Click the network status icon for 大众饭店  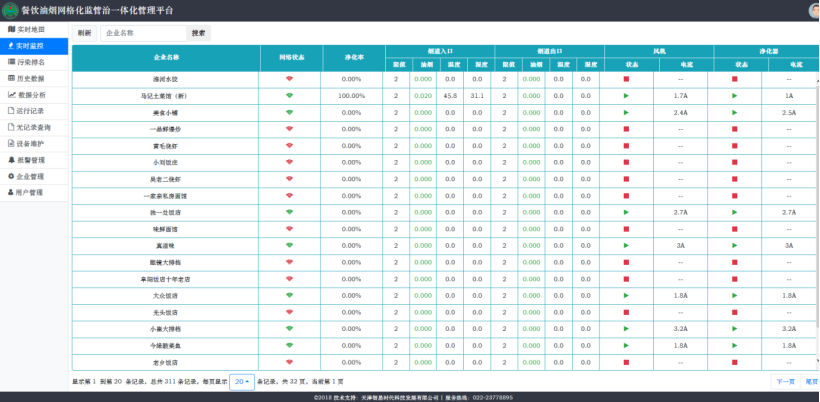289,295
